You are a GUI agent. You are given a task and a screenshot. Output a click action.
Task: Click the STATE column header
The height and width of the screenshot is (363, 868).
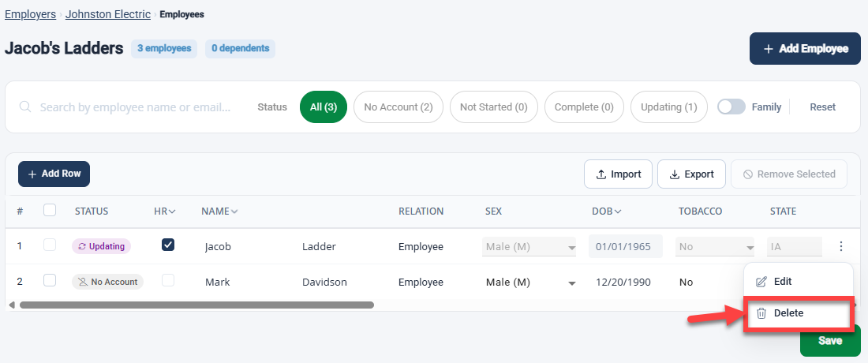pos(783,211)
